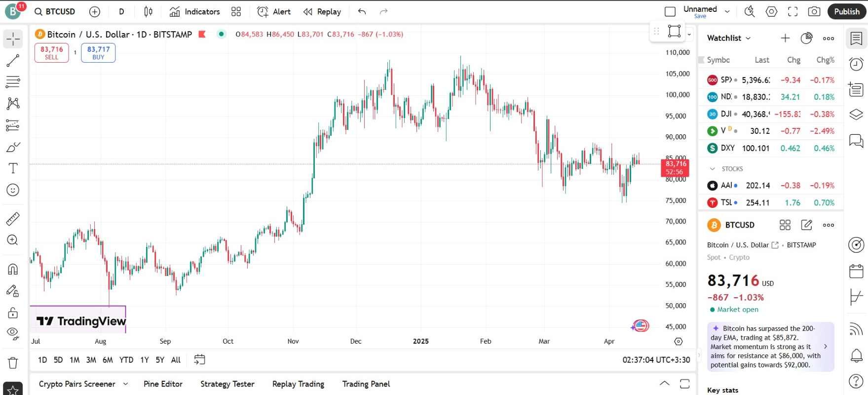Switch to the Strategy Tester tab

tap(227, 384)
